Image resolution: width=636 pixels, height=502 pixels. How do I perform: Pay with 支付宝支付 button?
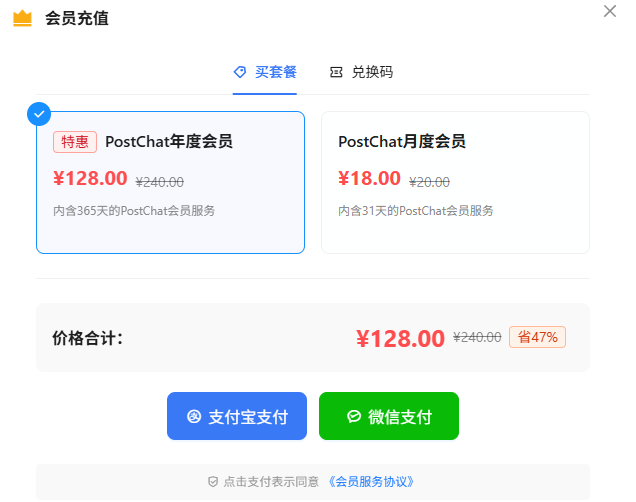point(237,417)
